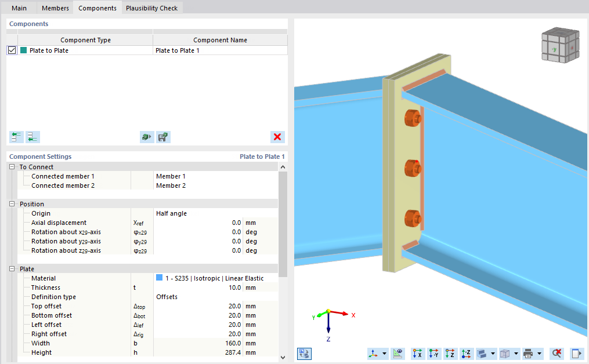
Task: Switch to the Plausibility Check tab
Action: tap(151, 8)
